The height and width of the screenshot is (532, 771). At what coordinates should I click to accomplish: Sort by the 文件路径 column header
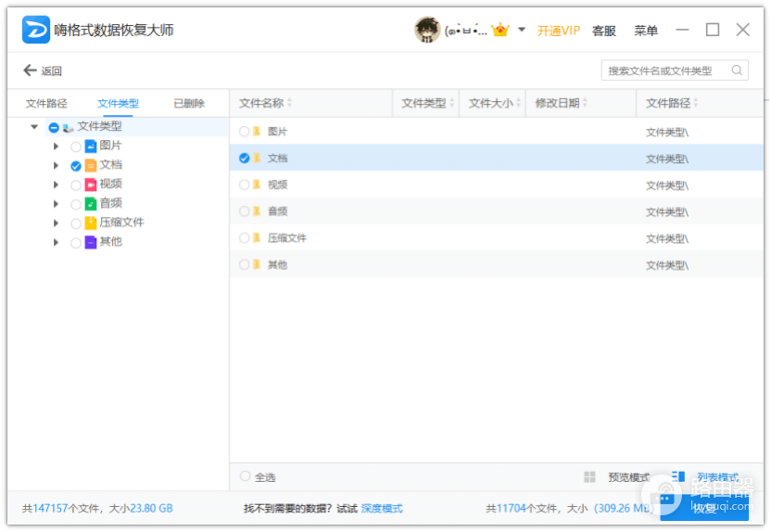(701, 103)
